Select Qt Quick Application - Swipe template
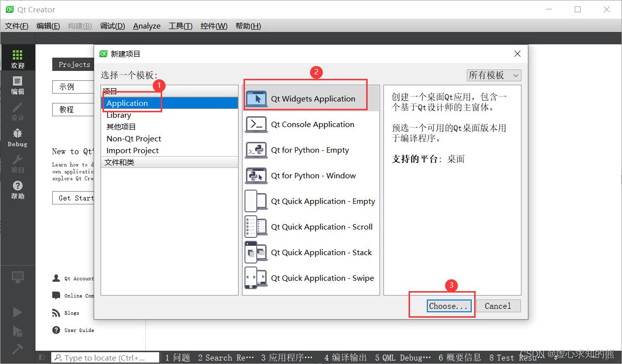622x364 pixels. click(x=311, y=278)
